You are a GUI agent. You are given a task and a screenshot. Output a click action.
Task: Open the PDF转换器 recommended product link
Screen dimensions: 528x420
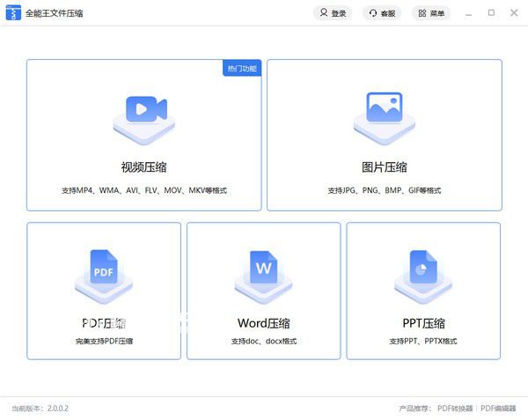click(x=455, y=409)
